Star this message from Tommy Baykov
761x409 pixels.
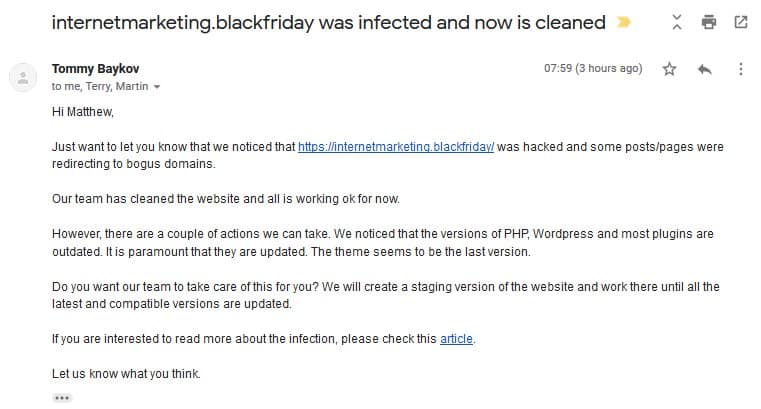670,69
